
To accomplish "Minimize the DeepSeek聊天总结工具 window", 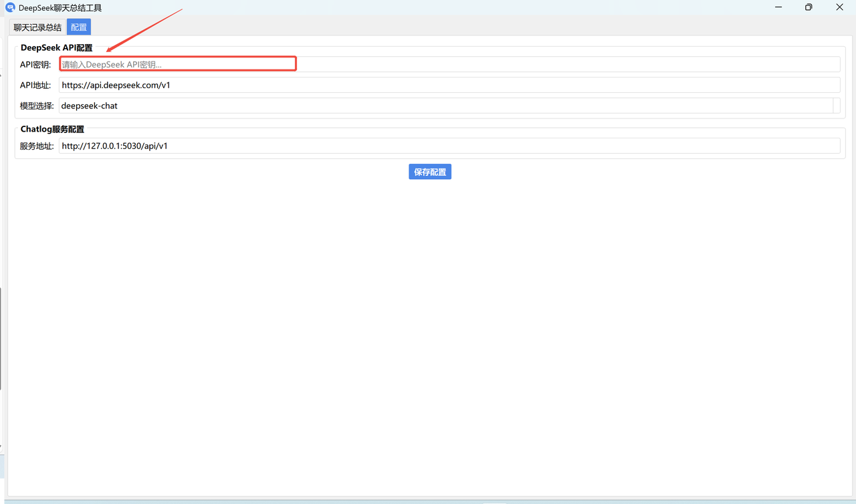I will (778, 7).
